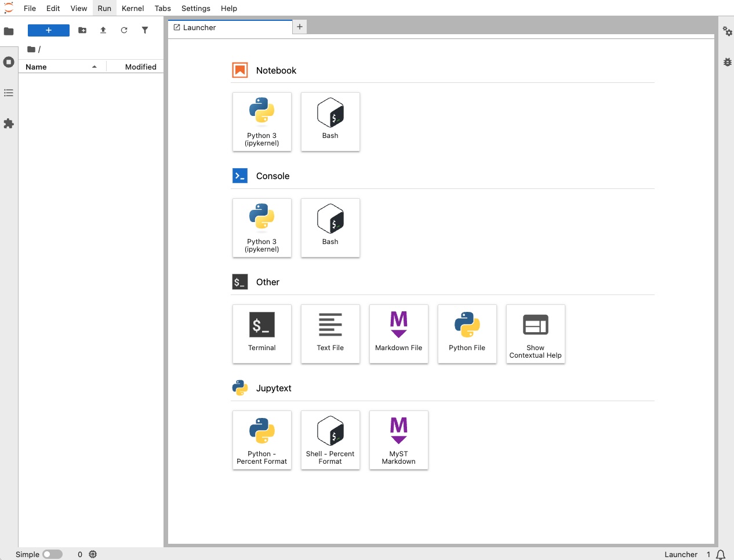
Task: Sort files by Modified column header
Action: (140, 67)
